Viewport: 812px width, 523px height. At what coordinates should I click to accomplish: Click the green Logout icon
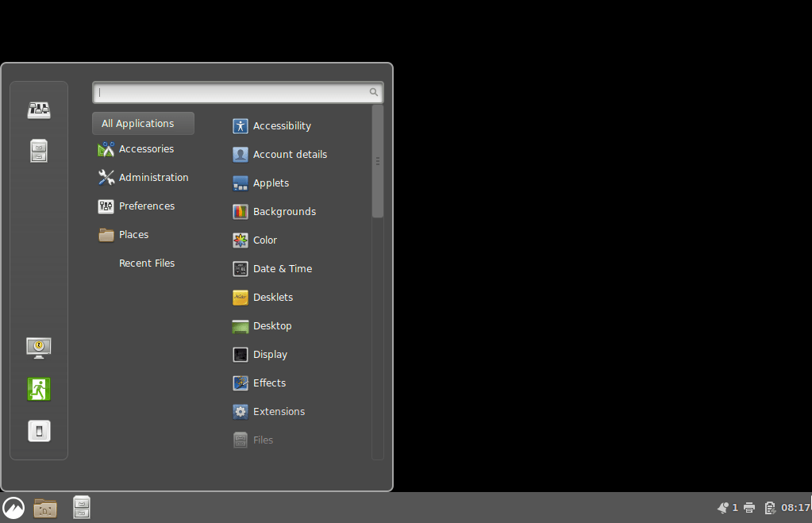39,390
